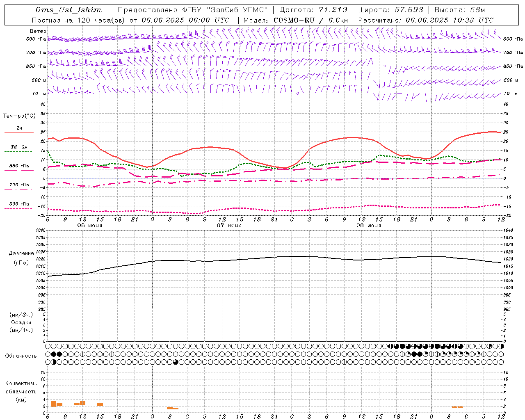Screen dimensions: 525x420
Task: Click the 'Конвективн.' convective cloud label
Action: click(x=21, y=383)
